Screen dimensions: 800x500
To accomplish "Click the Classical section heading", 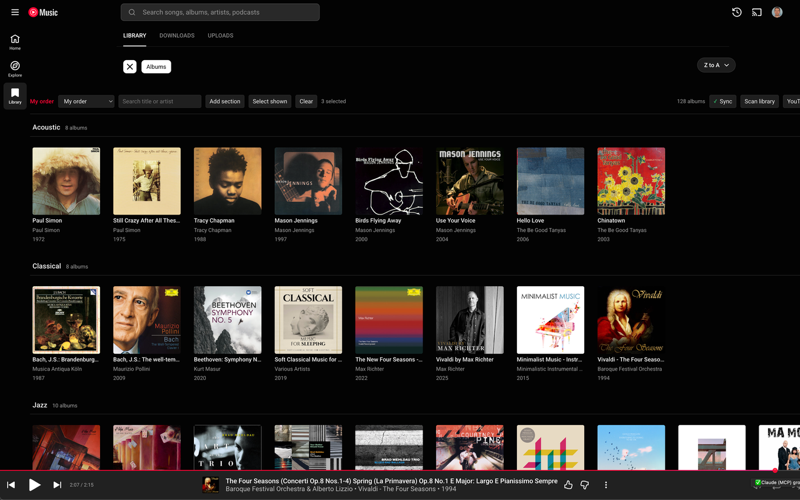I will click(x=46, y=266).
